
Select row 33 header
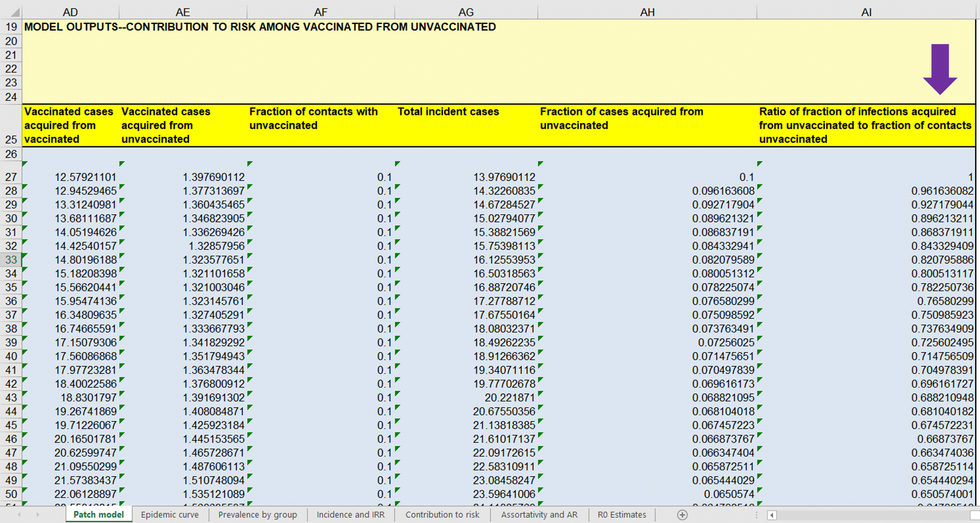(11, 259)
